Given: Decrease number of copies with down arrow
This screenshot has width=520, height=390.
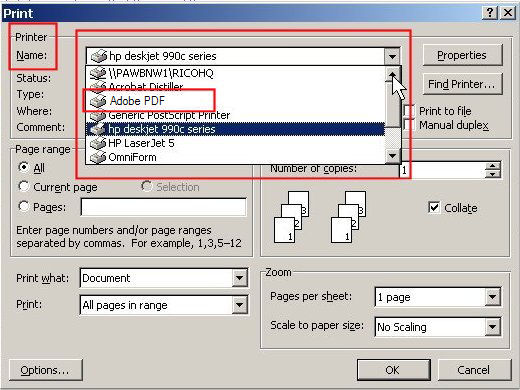Looking at the screenshot, I should pos(493,174).
